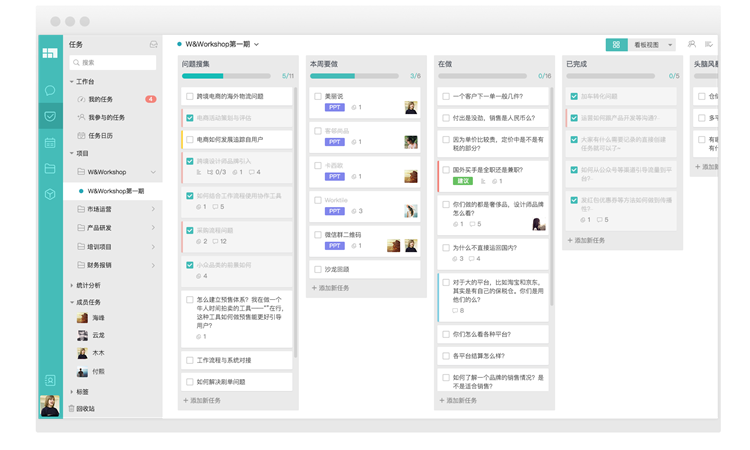Click the 任务日历 calendar icon

click(81, 136)
